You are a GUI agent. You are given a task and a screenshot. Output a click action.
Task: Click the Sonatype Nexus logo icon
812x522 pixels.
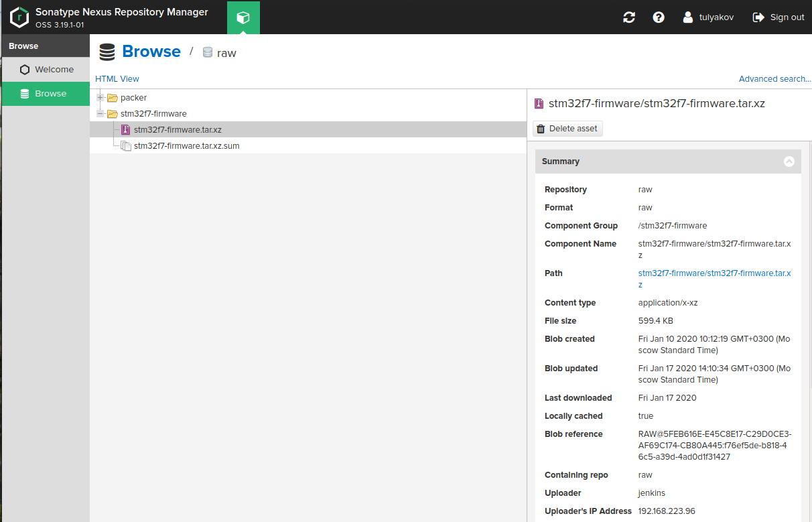[x=19, y=17]
